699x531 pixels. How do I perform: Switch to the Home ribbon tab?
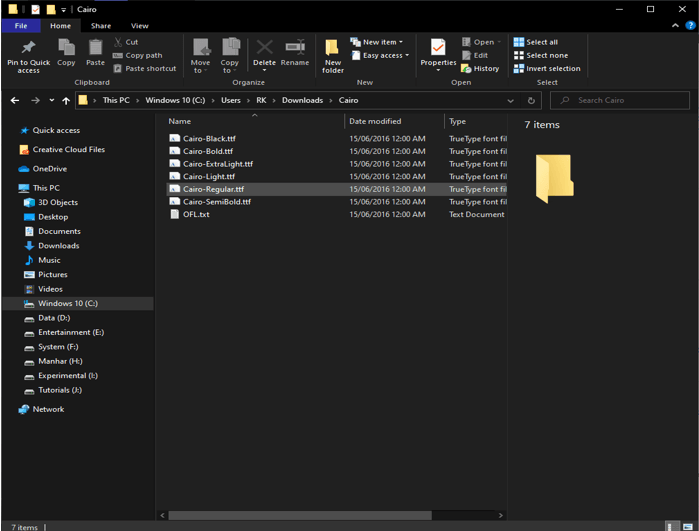point(60,26)
